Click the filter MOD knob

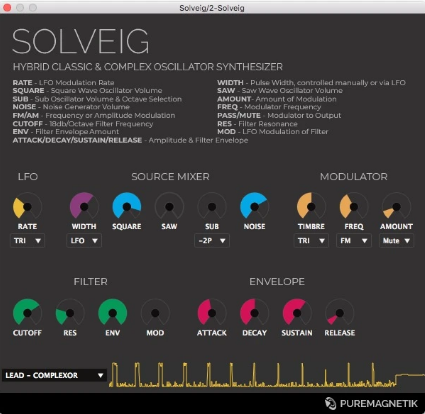[x=155, y=313]
